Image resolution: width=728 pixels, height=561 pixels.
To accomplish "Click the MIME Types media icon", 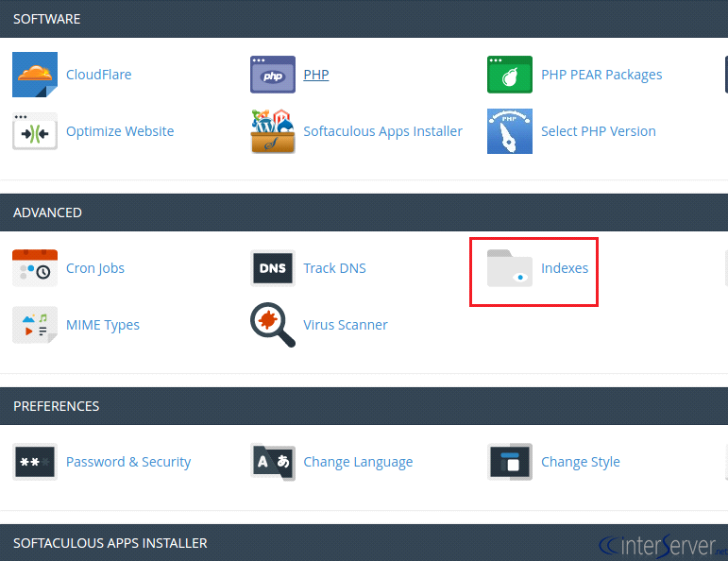I will click(35, 325).
